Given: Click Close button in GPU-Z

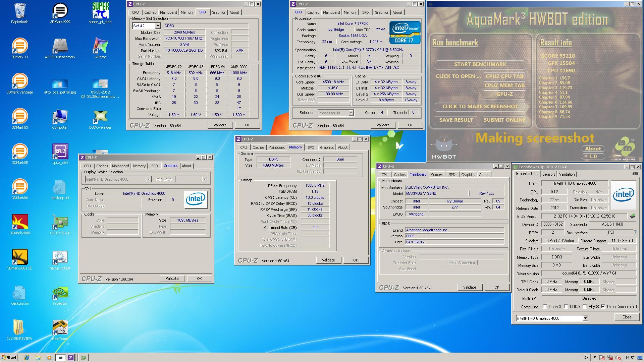Looking at the screenshot, I should click(x=627, y=317).
